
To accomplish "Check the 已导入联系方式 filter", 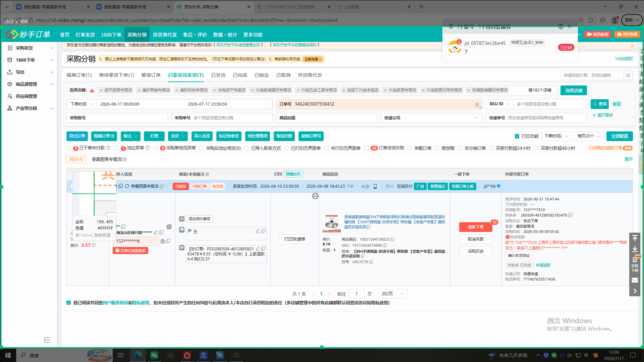I will pos(247,148).
